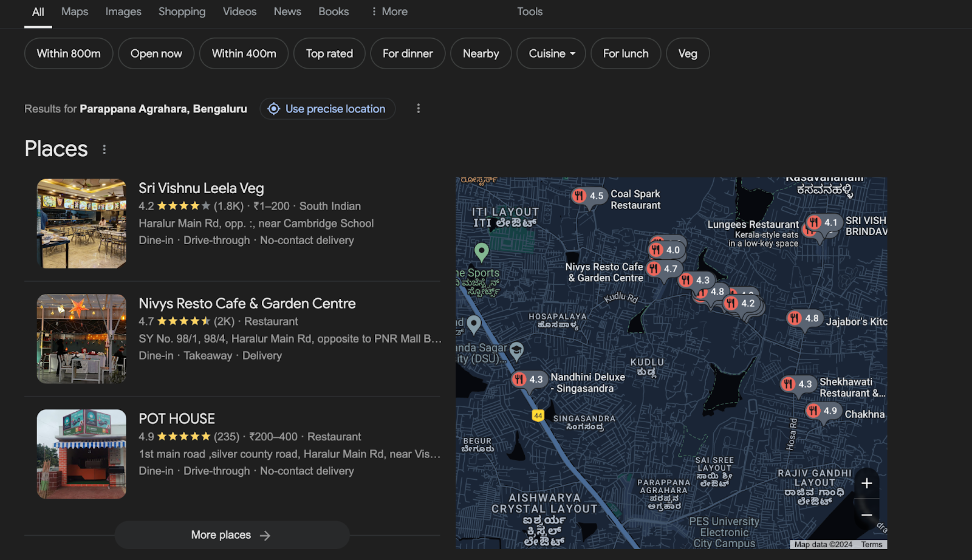Viewport: 972px width, 560px height.
Task: Open the Sri Vishnu Leela Veg listing
Action: click(x=201, y=188)
